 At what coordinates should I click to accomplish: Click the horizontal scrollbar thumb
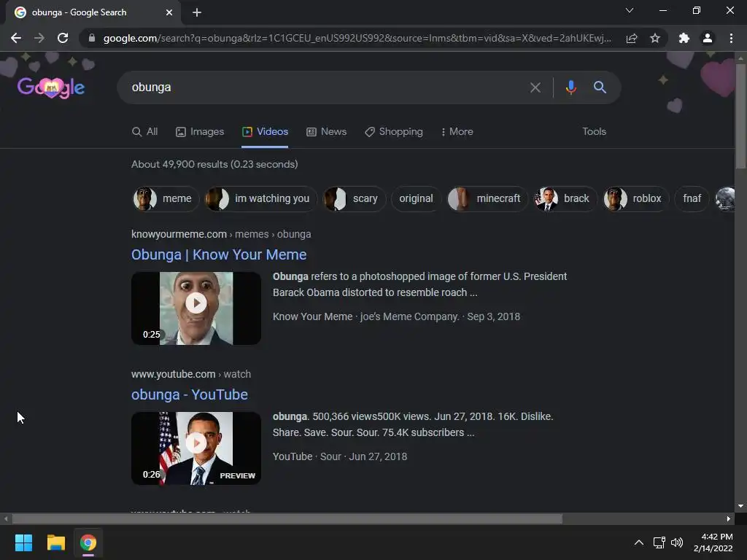pos(287,518)
